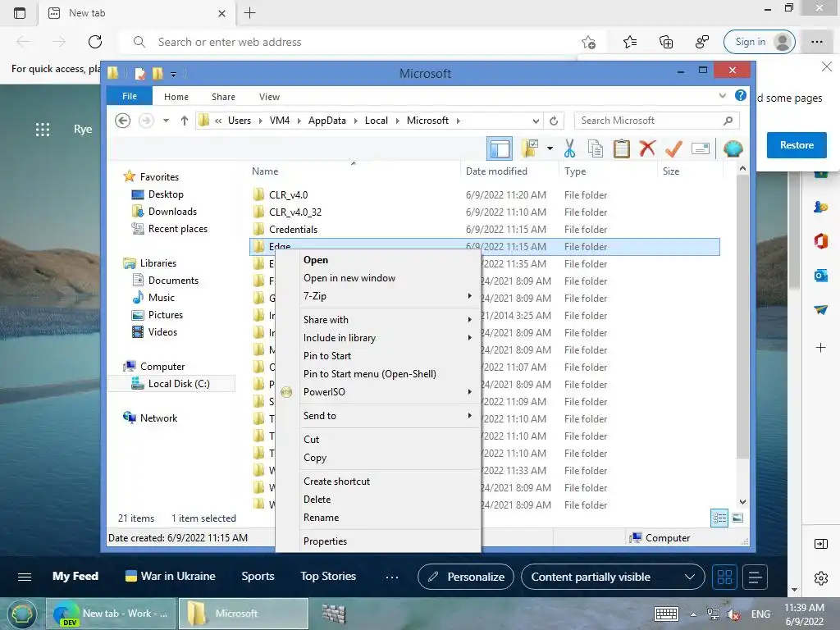Click the Edge page refresh button

click(95, 42)
